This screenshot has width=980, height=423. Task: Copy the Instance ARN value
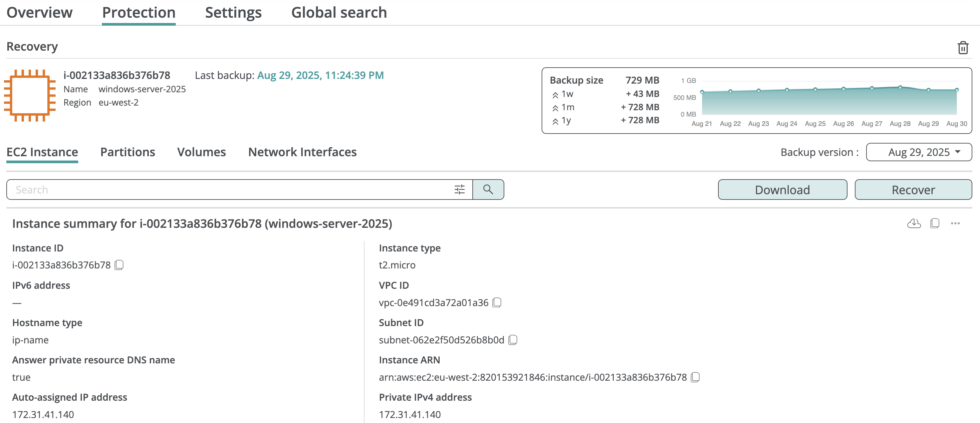pos(695,377)
